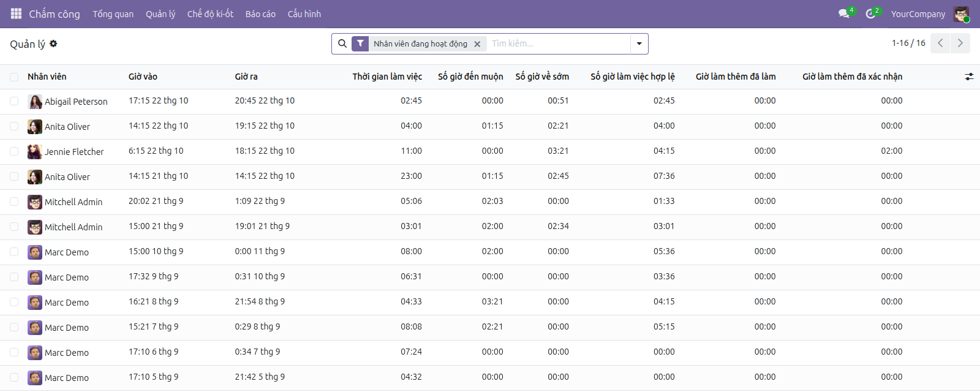980x392 pixels.
Task: Open the apps grid menu icon
Action: (17, 13)
